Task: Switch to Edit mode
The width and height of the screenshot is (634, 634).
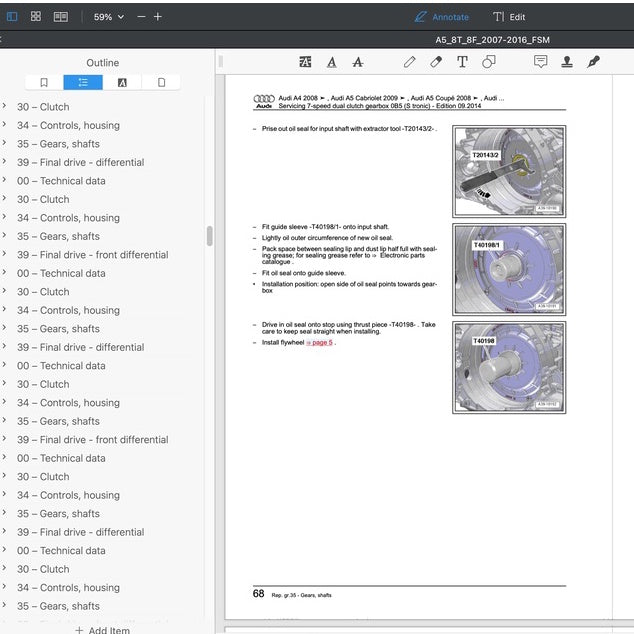Action: [509, 17]
